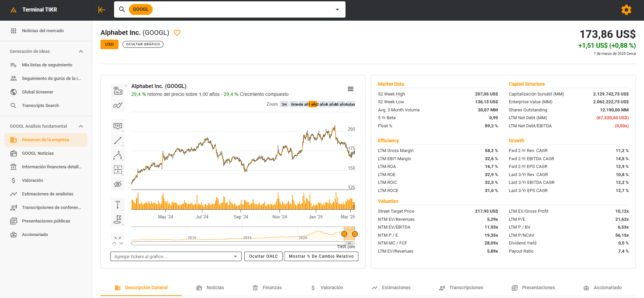Set chart zoom to 3m
Screen dimensions: 644x298
pos(284,104)
